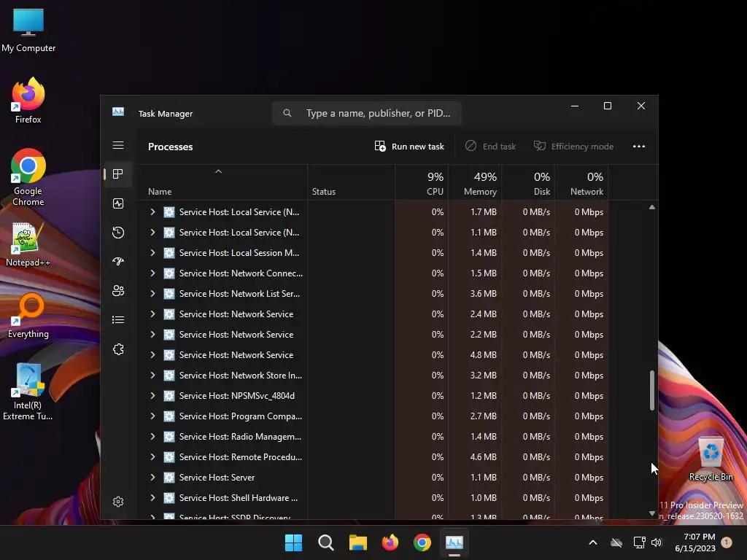Select the Everything desktop shortcut
The height and width of the screenshot is (560, 747).
(28, 315)
